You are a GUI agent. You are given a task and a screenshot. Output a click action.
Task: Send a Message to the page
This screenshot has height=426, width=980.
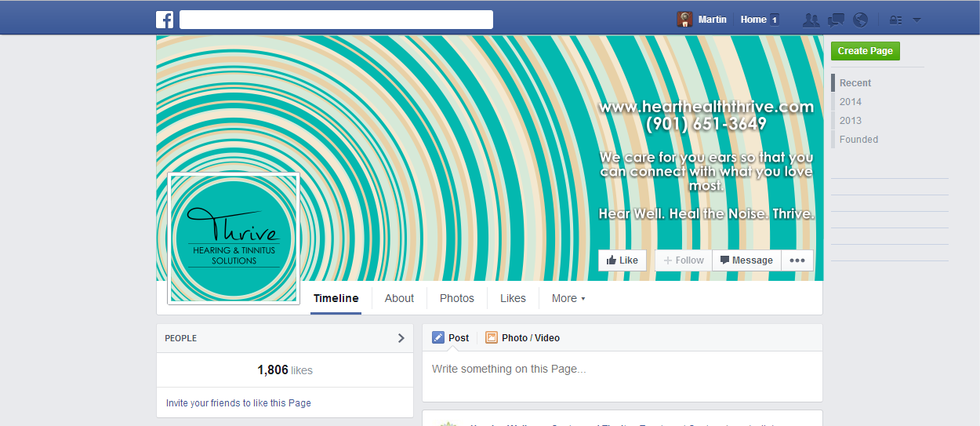click(x=746, y=260)
